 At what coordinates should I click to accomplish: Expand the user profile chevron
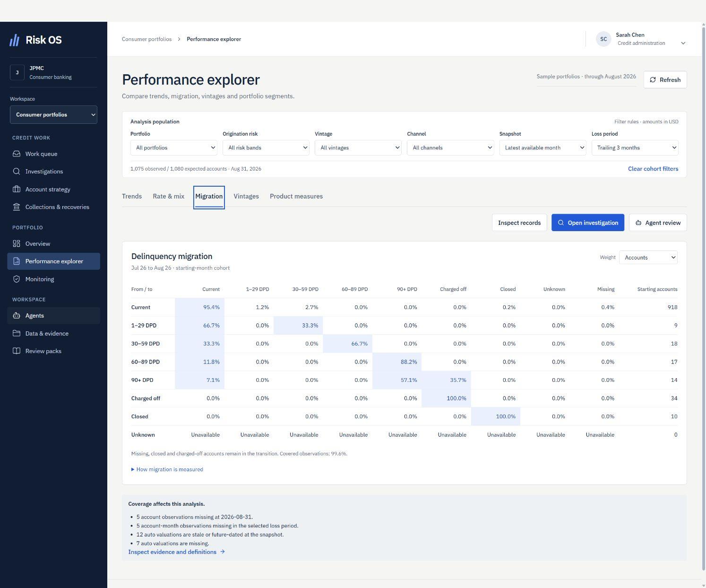click(683, 43)
